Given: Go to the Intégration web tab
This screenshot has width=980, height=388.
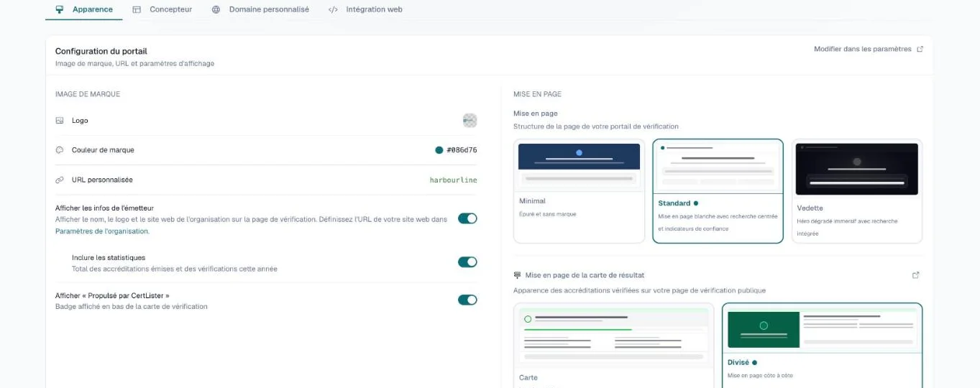Looking at the screenshot, I should click(x=365, y=9).
